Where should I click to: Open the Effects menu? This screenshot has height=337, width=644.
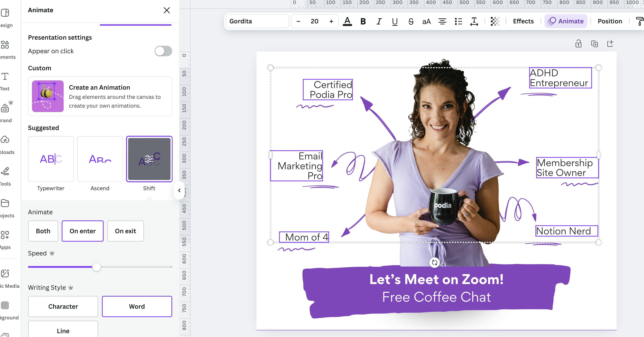click(x=523, y=21)
